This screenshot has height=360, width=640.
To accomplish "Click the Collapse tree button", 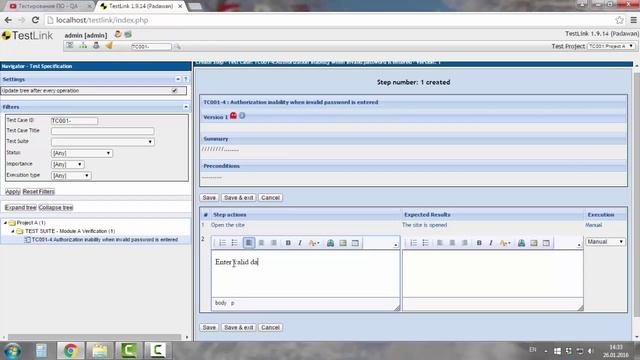I will point(56,207).
